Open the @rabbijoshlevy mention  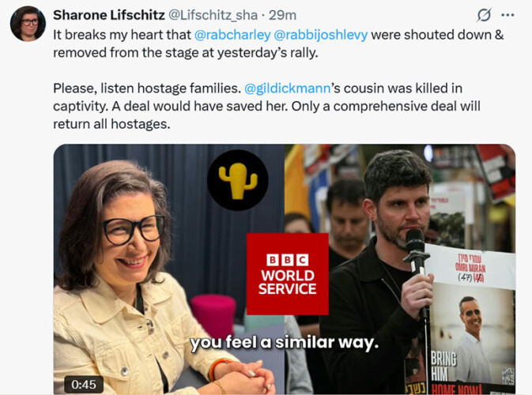pyautogui.click(x=320, y=35)
